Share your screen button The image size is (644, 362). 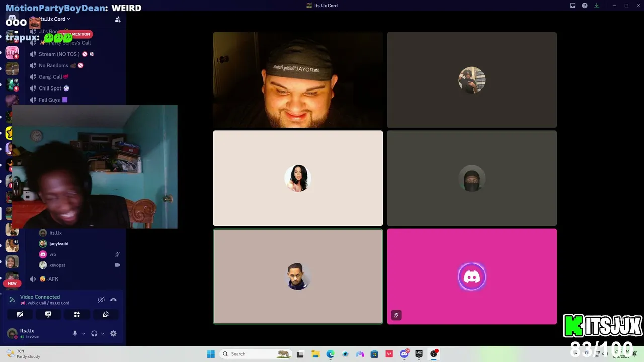click(48, 314)
